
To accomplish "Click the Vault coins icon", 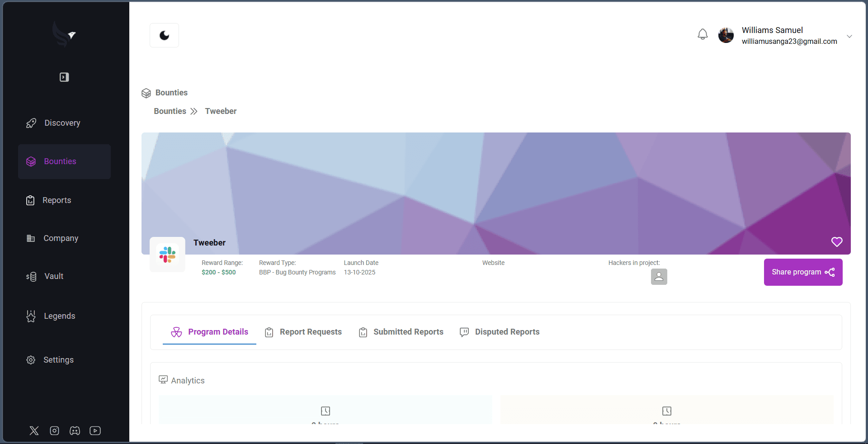I will click(31, 276).
